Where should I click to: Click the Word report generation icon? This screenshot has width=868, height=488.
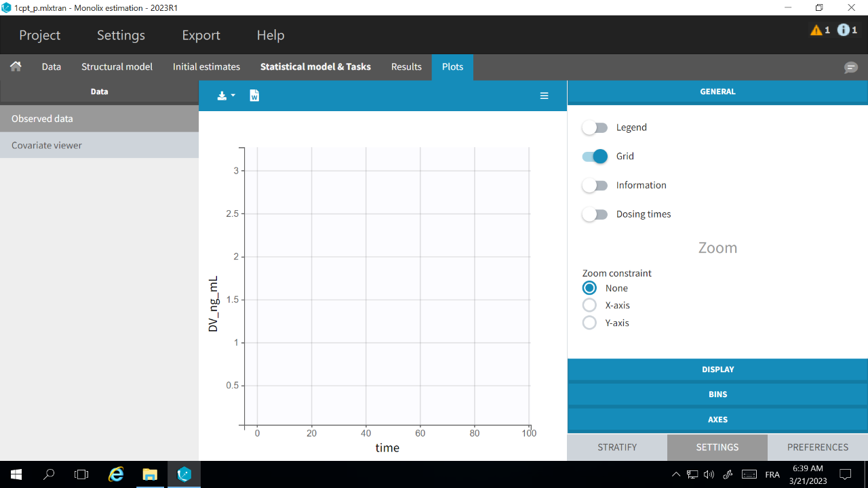pos(254,96)
